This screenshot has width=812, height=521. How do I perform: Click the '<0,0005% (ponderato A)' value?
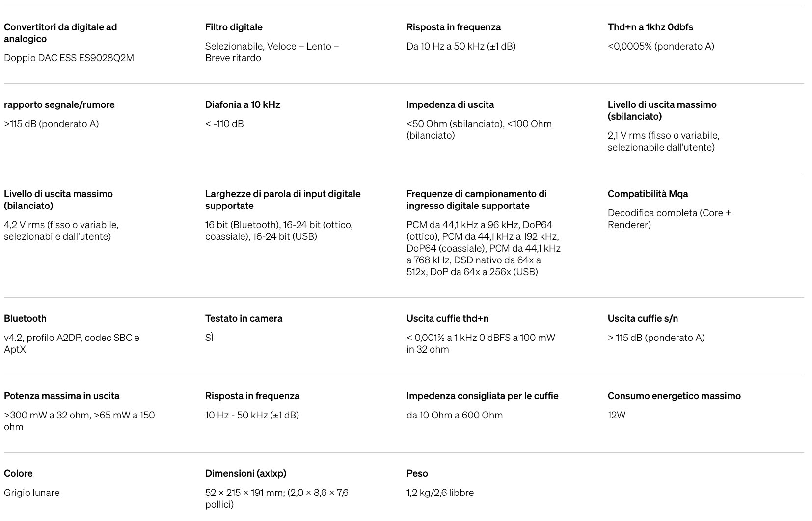pos(660,46)
